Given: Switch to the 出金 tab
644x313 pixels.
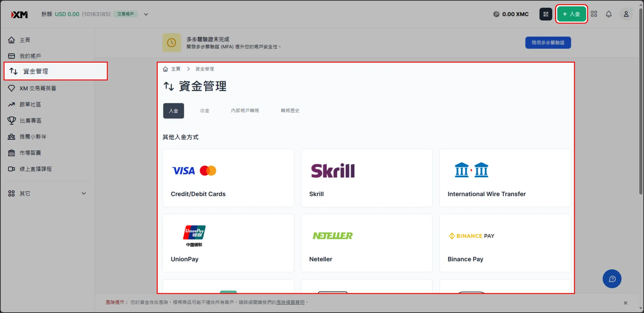Looking at the screenshot, I should pyautogui.click(x=205, y=111).
